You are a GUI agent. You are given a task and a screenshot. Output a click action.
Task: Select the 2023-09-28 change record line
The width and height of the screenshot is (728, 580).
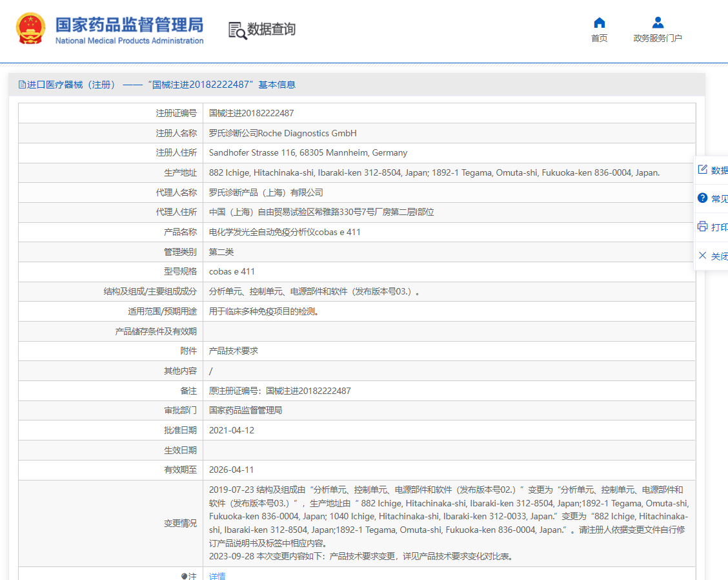tap(361, 557)
